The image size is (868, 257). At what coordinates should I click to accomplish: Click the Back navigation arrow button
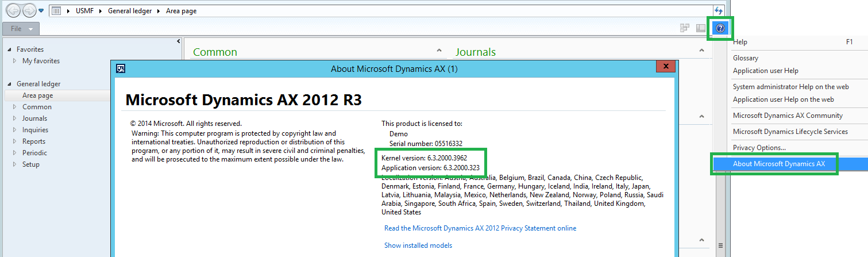(x=13, y=10)
